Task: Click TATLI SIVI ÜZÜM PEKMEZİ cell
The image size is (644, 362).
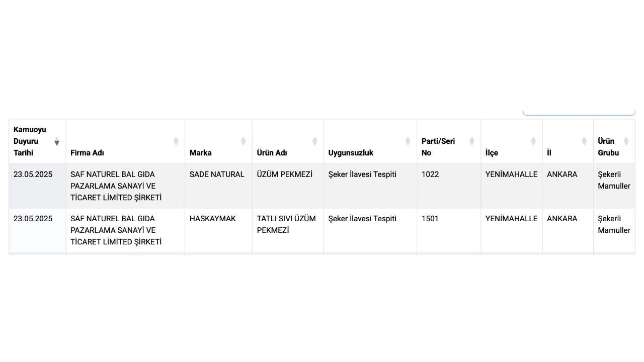Action: [288, 230]
